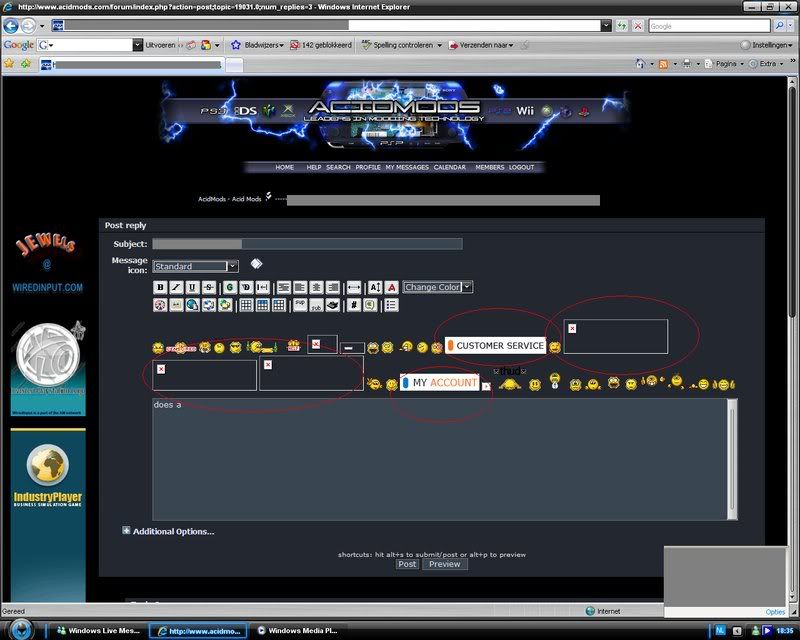Click the Post button
Image resolution: width=800 pixels, height=640 pixels.
tap(407, 564)
